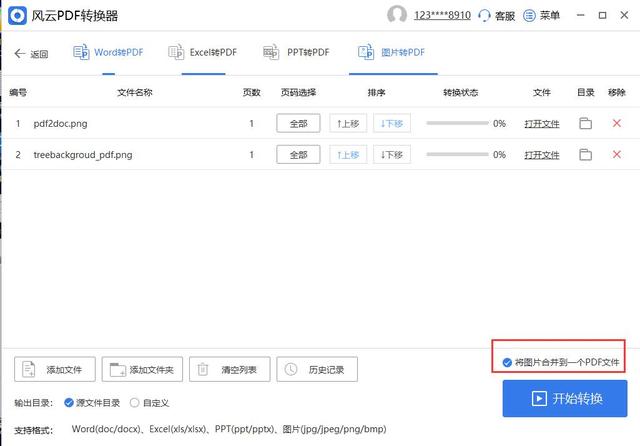
Task: Click the 转换状态 column header
Action: pyautogui.click(x=460, y=93)
